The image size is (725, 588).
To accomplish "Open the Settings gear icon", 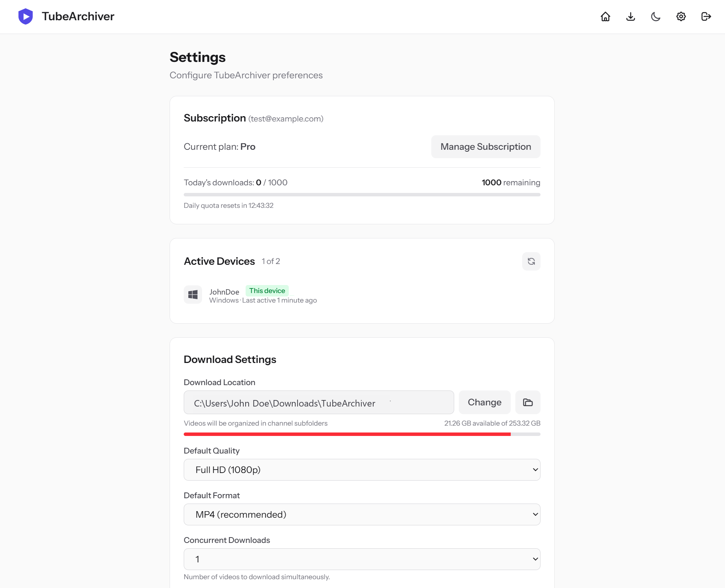I will pyautogui.click(x=681, y=16).
